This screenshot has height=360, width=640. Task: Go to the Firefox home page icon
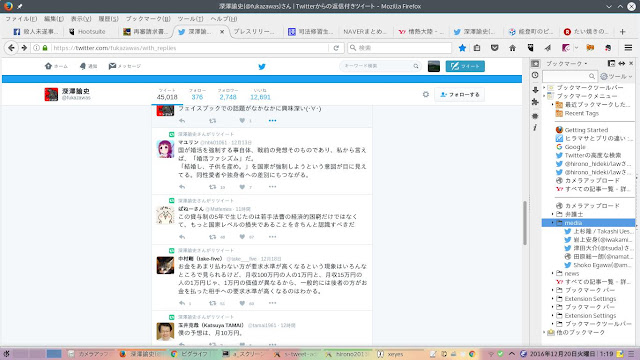pyautogui.click(x=512, y=48)
